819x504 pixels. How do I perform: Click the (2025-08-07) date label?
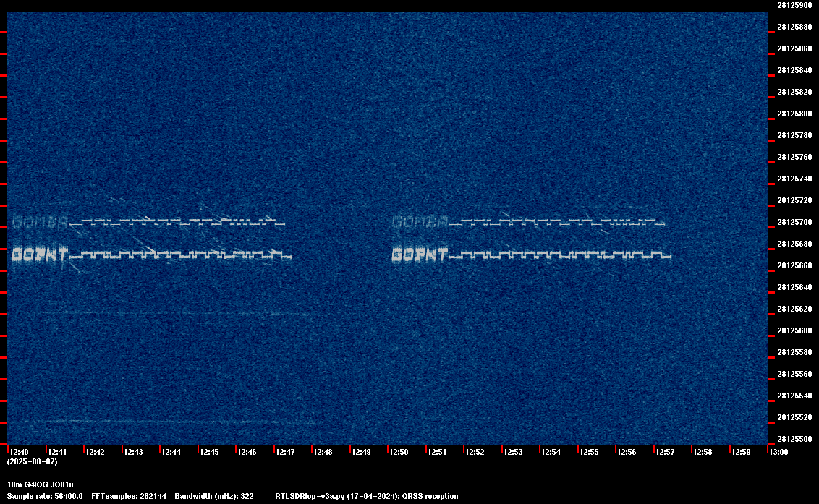coord(33,461)
